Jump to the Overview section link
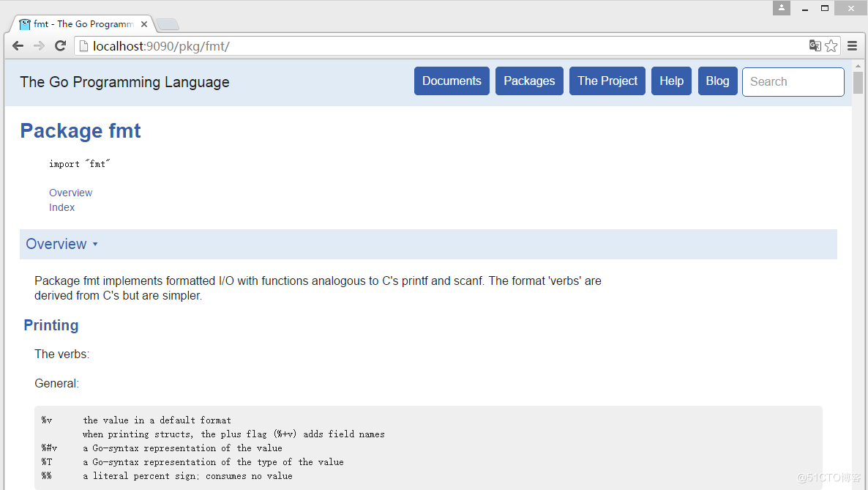The width and height of the screenshot is (868, 490). pyautogui.click(x=71, y=193)
